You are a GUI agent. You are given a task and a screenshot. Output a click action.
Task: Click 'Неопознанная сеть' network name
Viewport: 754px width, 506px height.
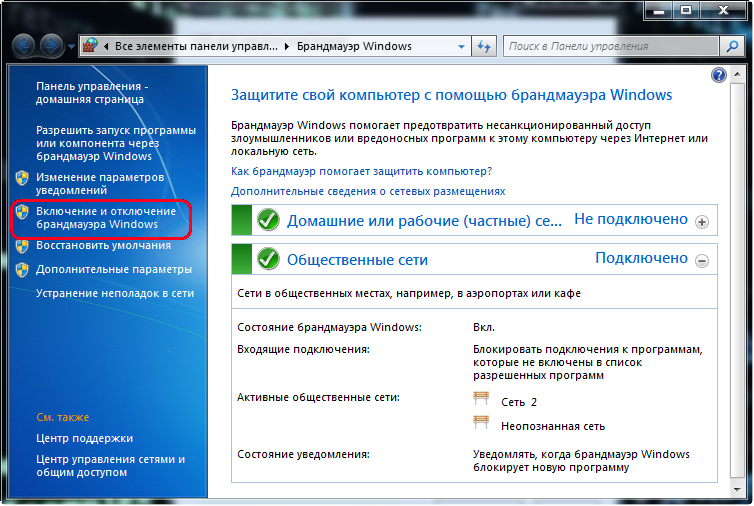pos(553,426)
